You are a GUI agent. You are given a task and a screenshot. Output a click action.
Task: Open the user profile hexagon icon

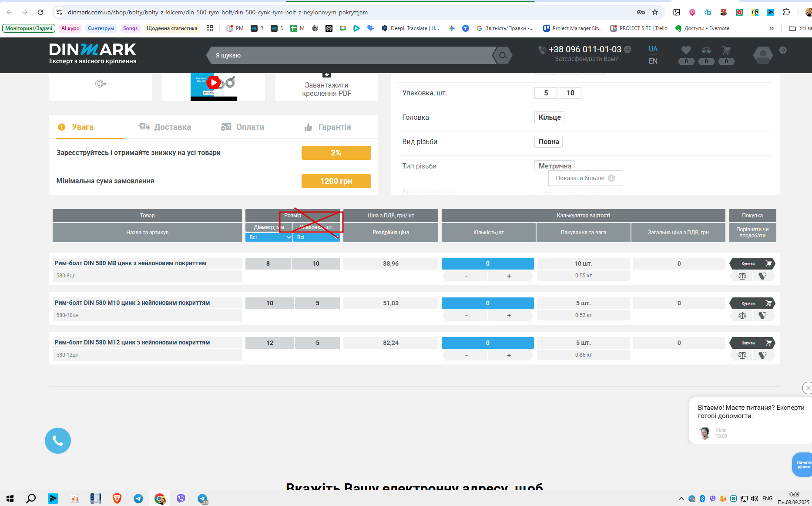coord(763,55)
